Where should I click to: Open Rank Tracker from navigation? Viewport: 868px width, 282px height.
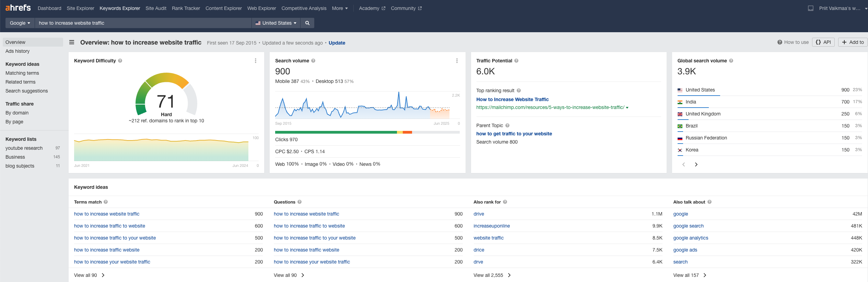pyautogui.click(x=186, y=8)
